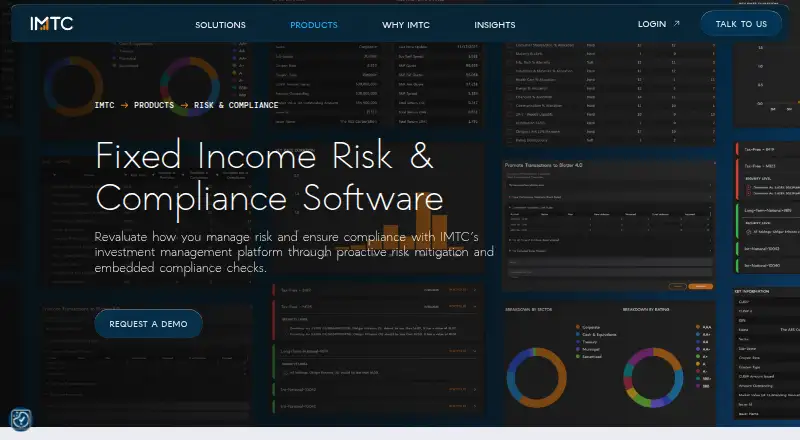Select Risk & Compliance breadcrumb
Viewport: 800px width, 440px height.
(236, 105)
